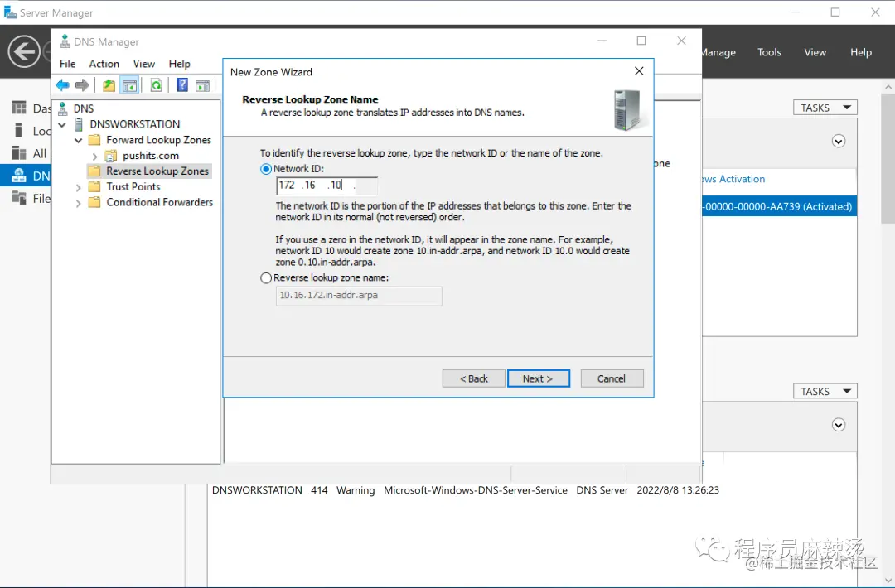Click the show/hide action pane toolbar icon
This screenshot has width=895, height=588.
click(x=202, y=85)
